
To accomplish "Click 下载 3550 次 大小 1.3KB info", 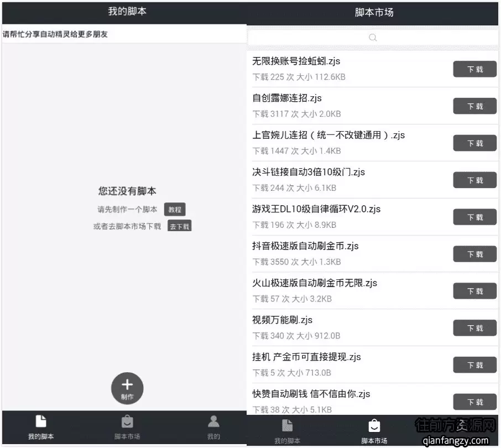I will coord(296,262).
